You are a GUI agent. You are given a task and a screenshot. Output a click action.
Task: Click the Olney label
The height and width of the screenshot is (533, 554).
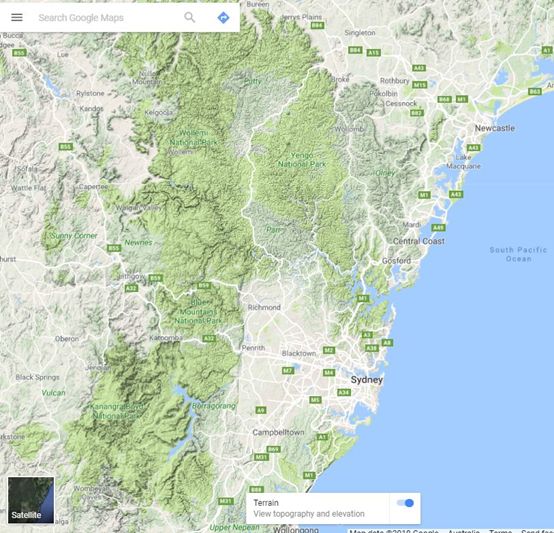tap(385, 173)
